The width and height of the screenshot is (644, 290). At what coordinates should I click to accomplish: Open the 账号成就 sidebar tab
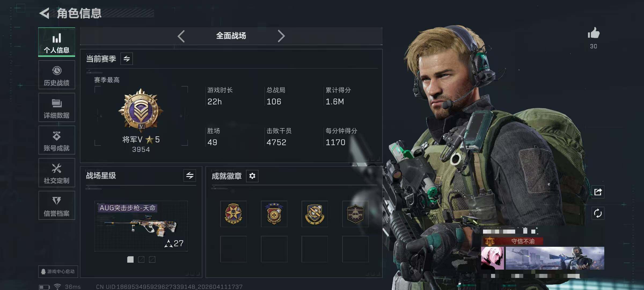(x=57, y=140)
